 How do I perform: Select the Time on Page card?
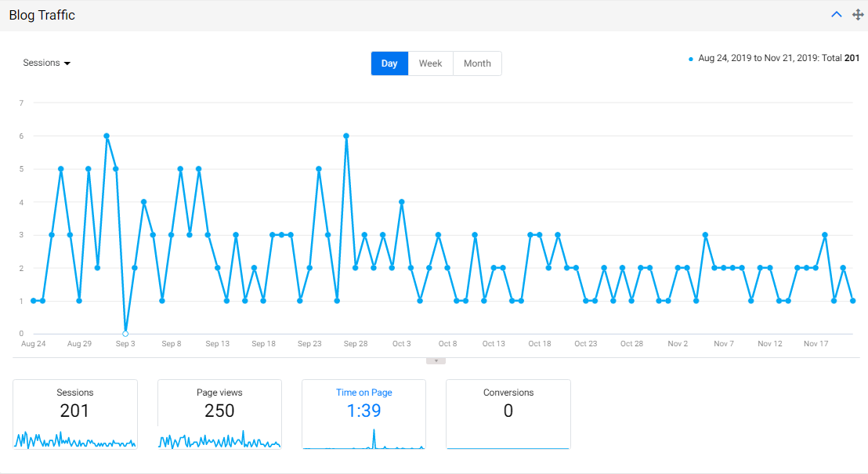point(363,414)
